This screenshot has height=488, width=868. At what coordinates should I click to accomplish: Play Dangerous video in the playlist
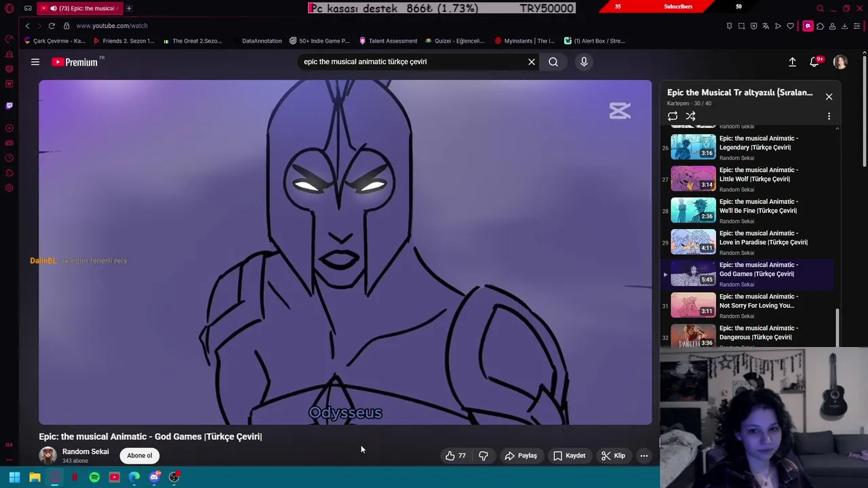pos(749,335)
